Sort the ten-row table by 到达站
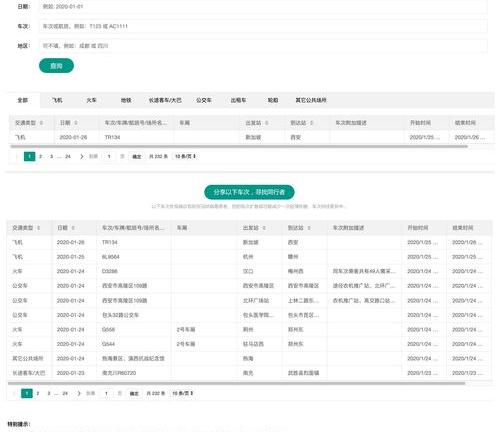Viewport: 500px width, 432px height. coord(309,228)
